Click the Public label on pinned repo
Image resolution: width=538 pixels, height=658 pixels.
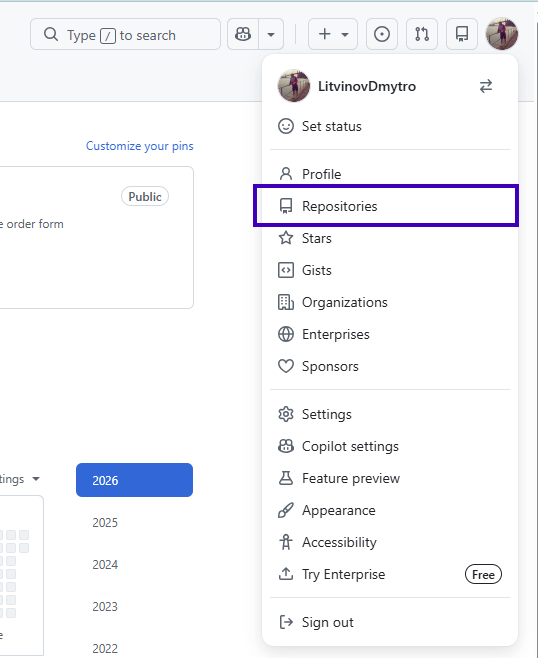(x=145, y=197)
